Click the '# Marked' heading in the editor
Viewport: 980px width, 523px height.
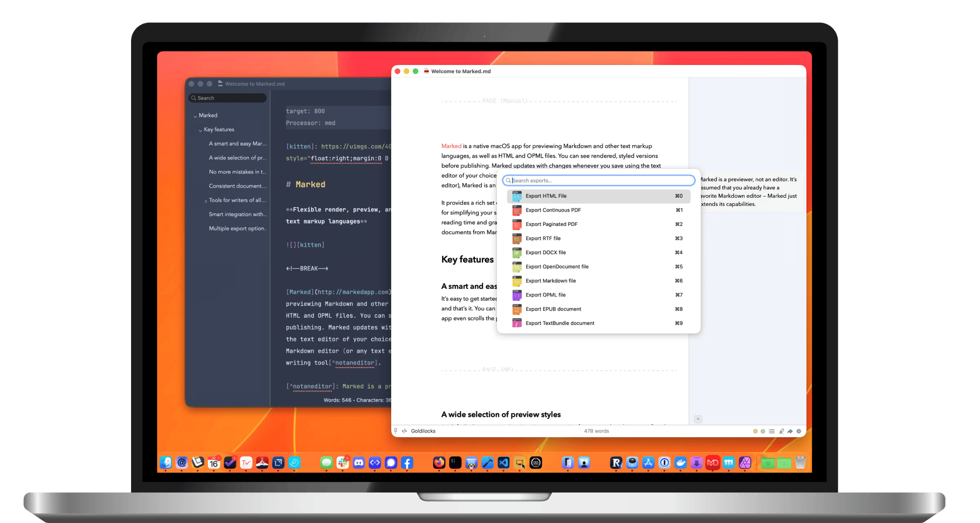pyautogui.click(x=306, y=185)
